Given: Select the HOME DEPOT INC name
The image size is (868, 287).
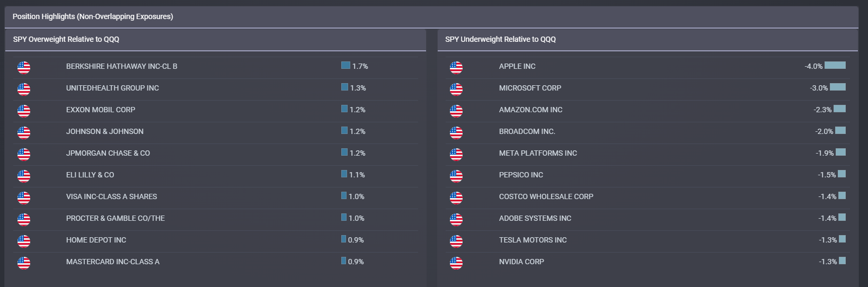Looking at the screenshot, I should (x=96, y=240).
